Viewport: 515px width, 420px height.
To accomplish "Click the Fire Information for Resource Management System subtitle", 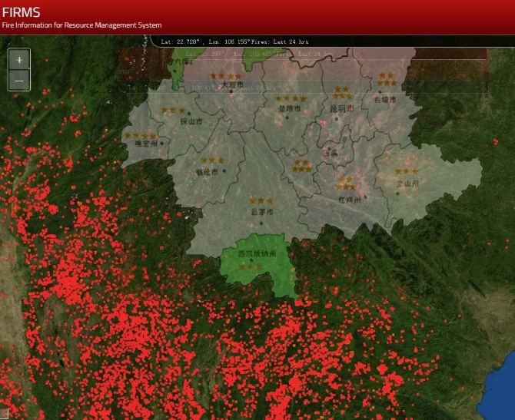I will click(81, 25).
